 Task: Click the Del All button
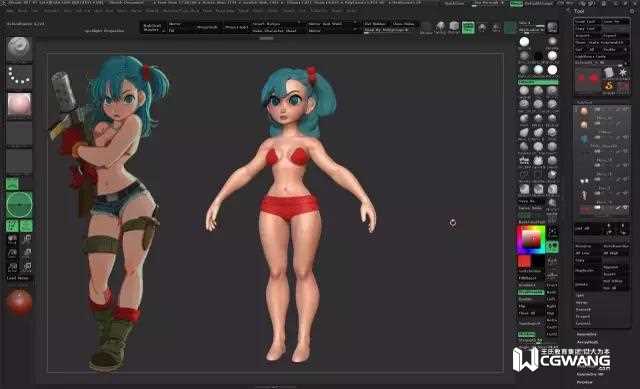(x=616, y=288)
